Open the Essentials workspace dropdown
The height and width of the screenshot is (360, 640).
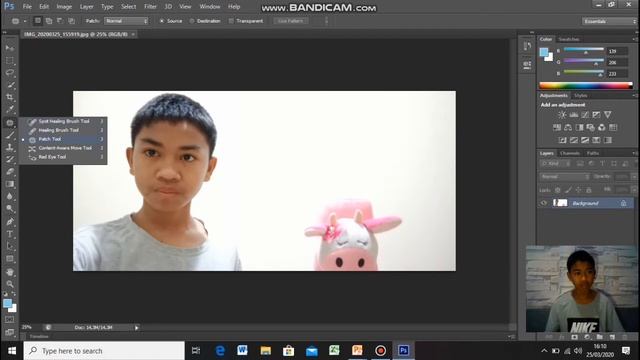click(609, 21)
